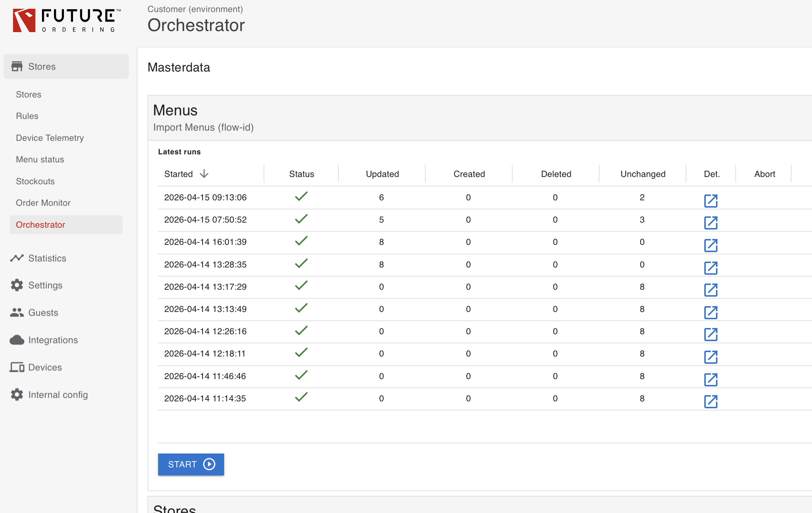Toggle sort arrow on Started column
This screenshot has height=513, width=812.
pyautogui.click(x=204, y=174)
